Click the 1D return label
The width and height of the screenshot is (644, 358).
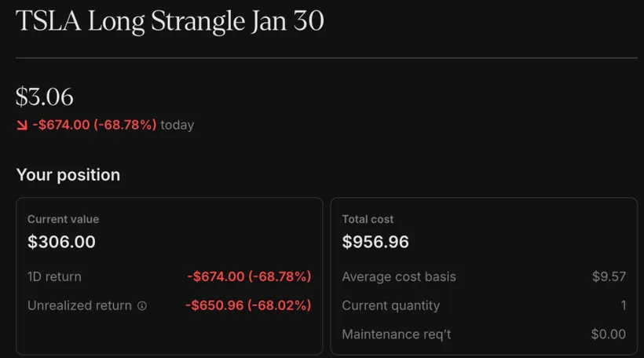tap(54, 276)
